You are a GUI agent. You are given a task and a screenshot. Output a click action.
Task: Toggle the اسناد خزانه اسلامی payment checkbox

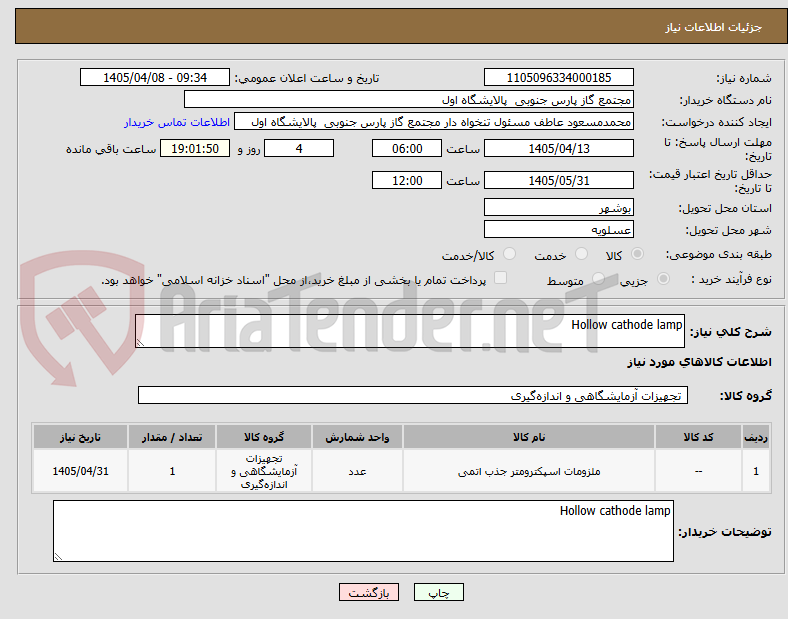pos(500,278)
